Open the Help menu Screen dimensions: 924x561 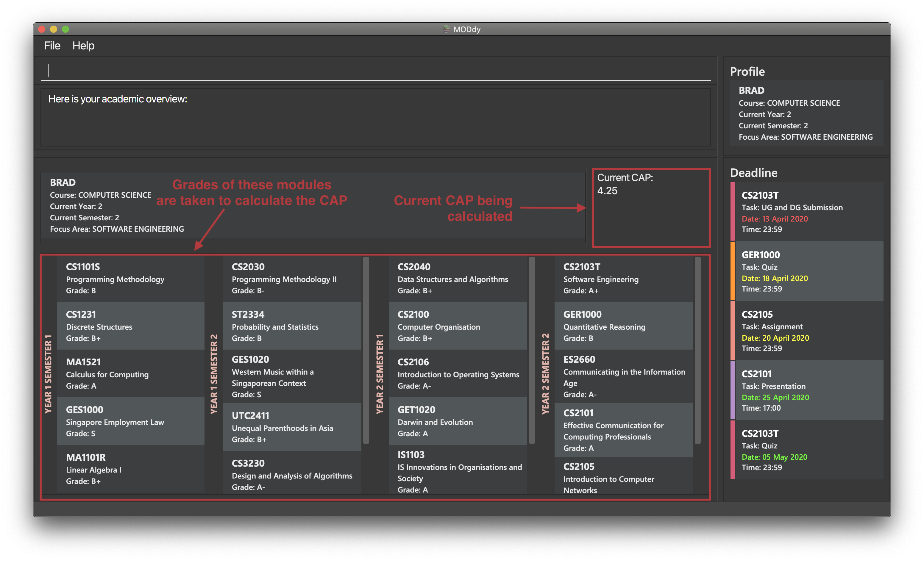point(83,46)
